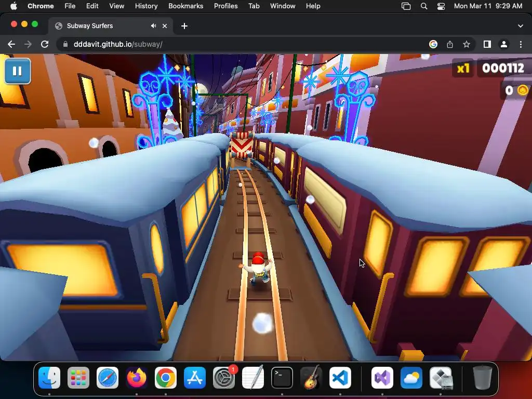Open the Chrome application menu
Viewport: 532px width, 399px height.
click(41, 6)
